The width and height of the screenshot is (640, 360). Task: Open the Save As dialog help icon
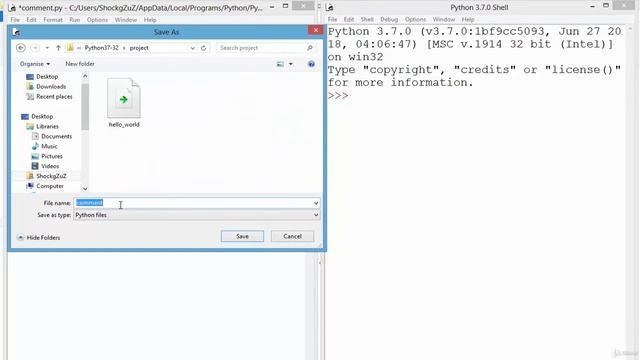(311, 64)
